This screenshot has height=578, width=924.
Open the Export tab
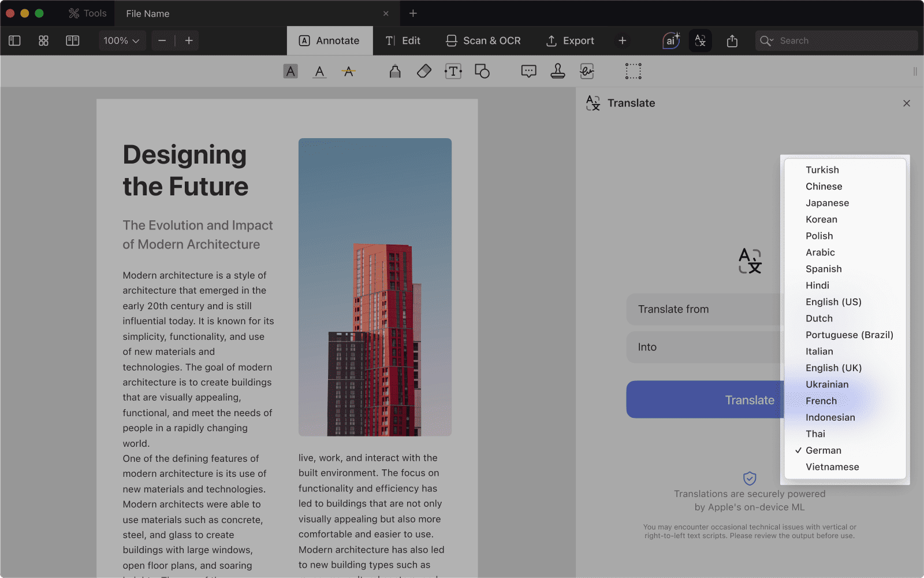[x=570, y=40]
